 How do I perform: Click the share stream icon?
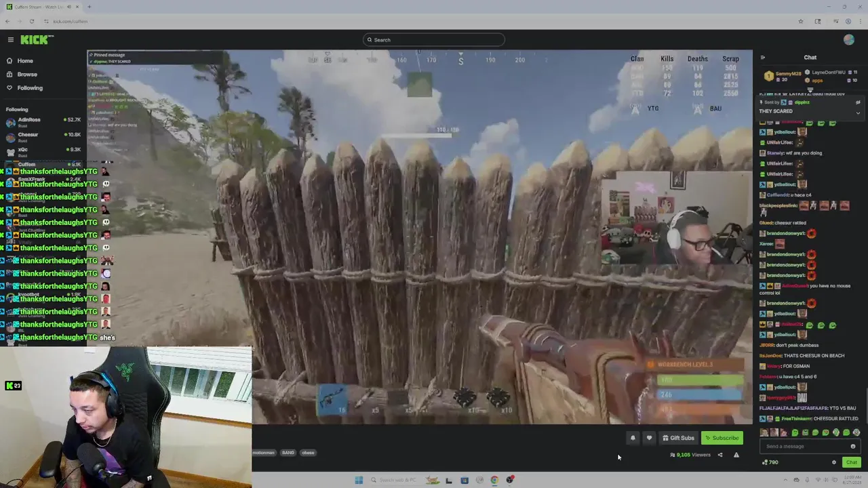720,455
